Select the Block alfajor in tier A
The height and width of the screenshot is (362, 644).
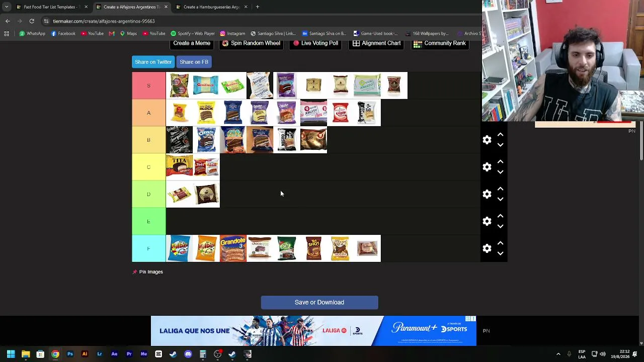[206, 113]
